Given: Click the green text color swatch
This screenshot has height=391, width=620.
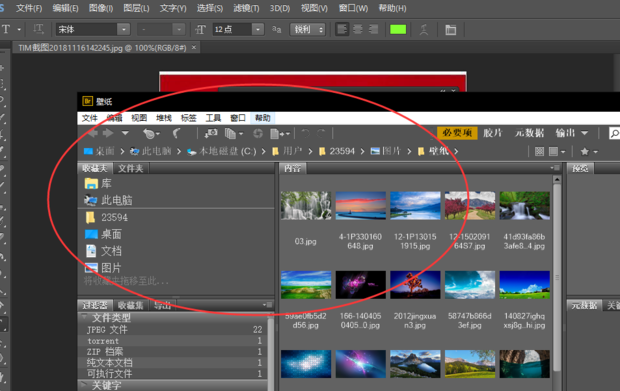Looking at the screenshot, I should click(x=398, y=29).
